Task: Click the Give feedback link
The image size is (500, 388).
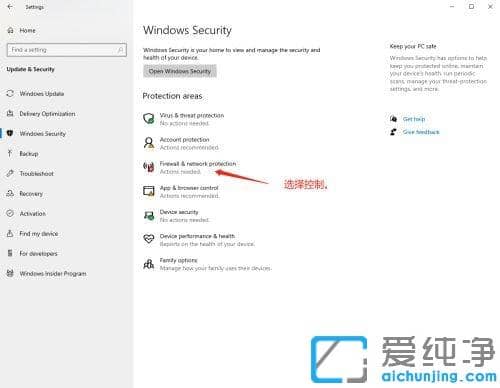Action: (x=421, y=132)
